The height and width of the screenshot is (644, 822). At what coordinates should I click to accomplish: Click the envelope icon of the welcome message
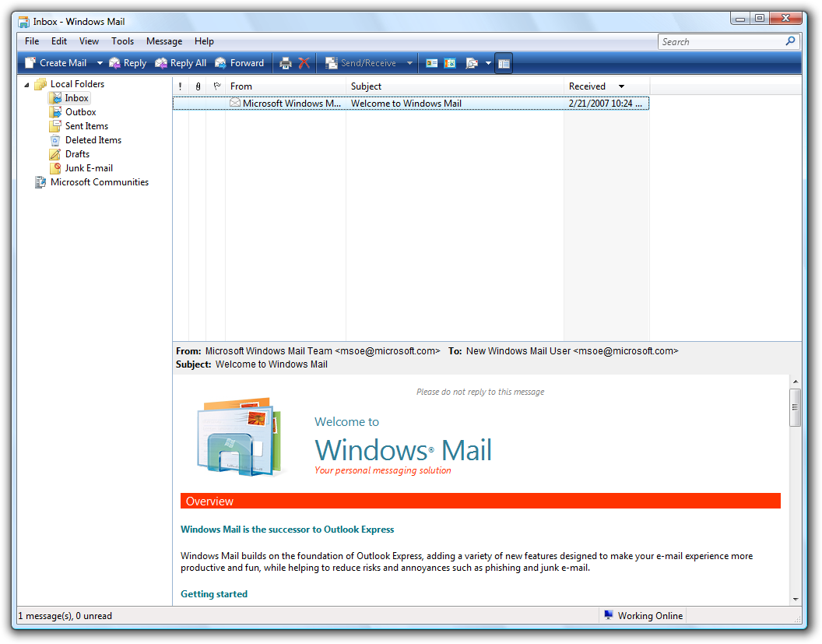click(x=235, y=103)
